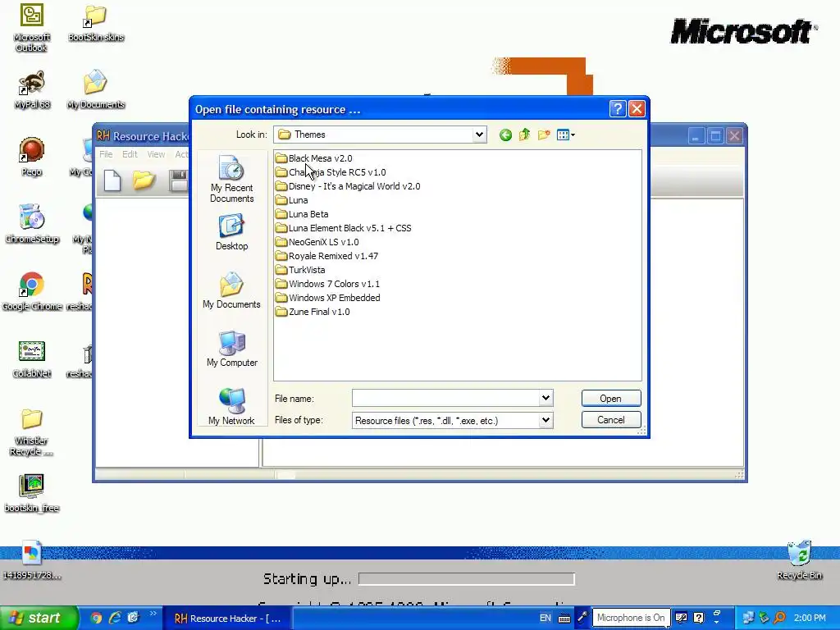This screenshot has width=840, height=630.
Task: Expand the File name dropdown arrow
Action: tap(546, 398)
